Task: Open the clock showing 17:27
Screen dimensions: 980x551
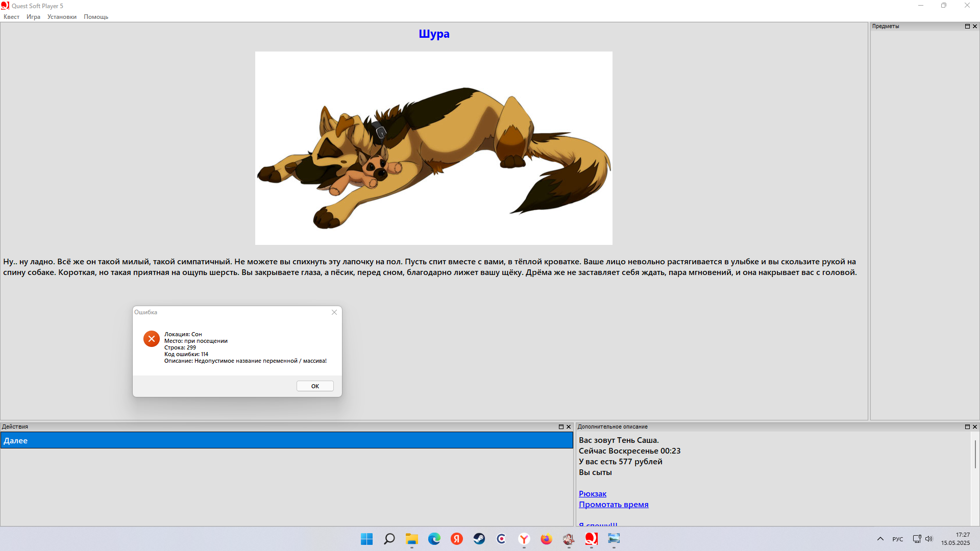Action: pyautogui.click(x=955, y=539)
